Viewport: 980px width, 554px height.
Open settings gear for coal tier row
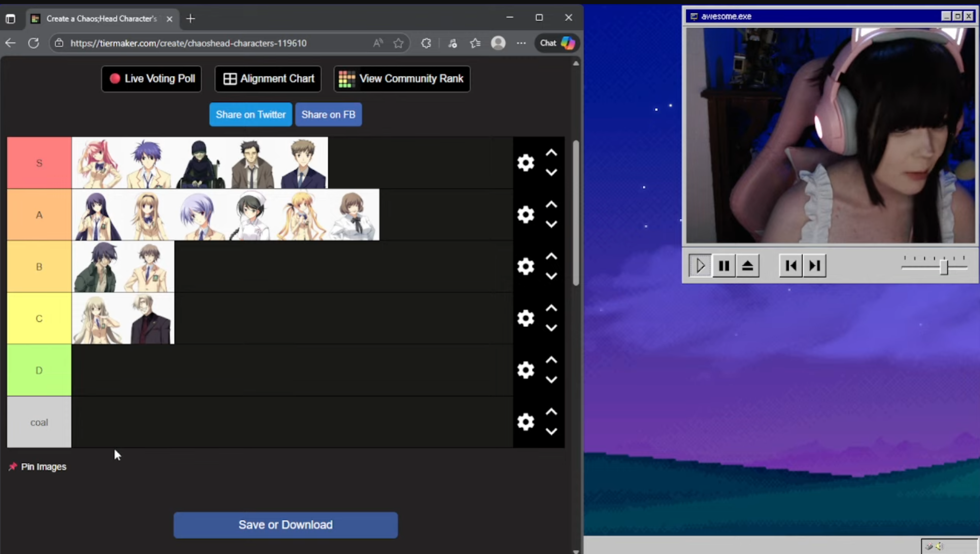click(526, 422)
